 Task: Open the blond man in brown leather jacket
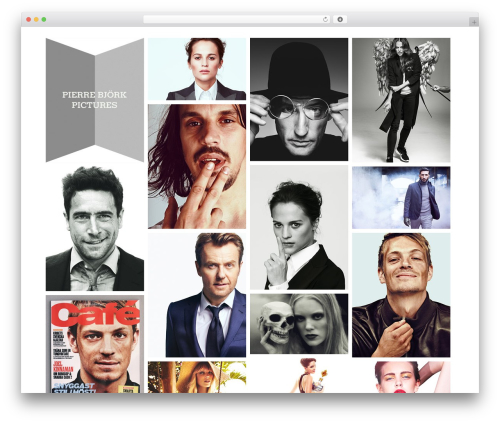tap(401, 295)
